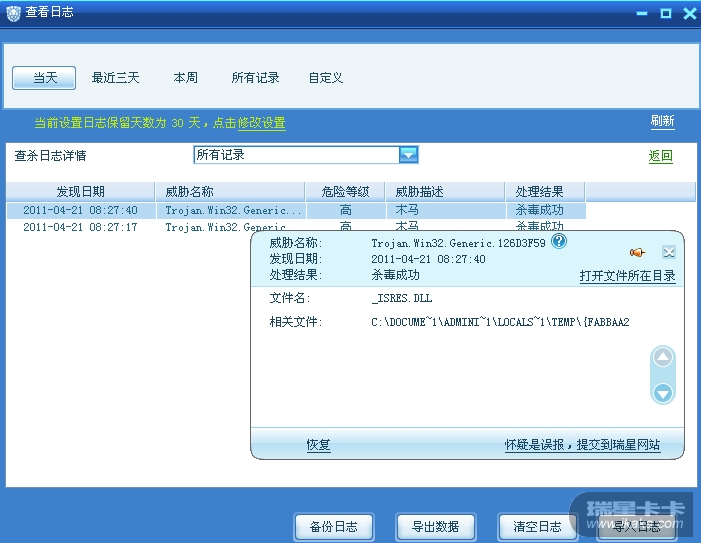Select log row dated 2011-04-21 08:27:40
701x543 pixels.
(x=296, y=210)
